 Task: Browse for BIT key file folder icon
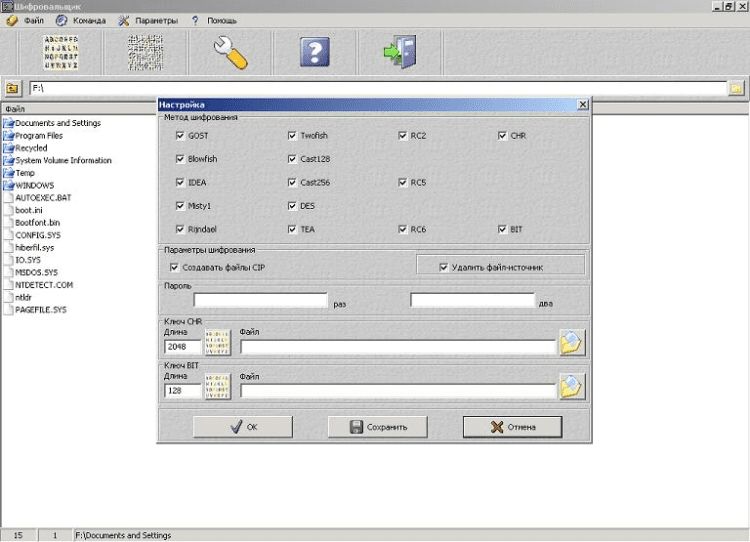[572, 387]
